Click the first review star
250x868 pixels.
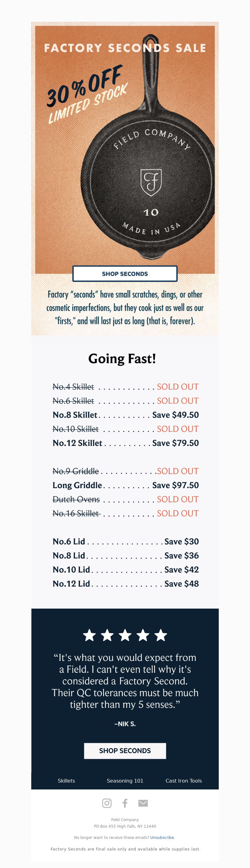pos(89,635)
